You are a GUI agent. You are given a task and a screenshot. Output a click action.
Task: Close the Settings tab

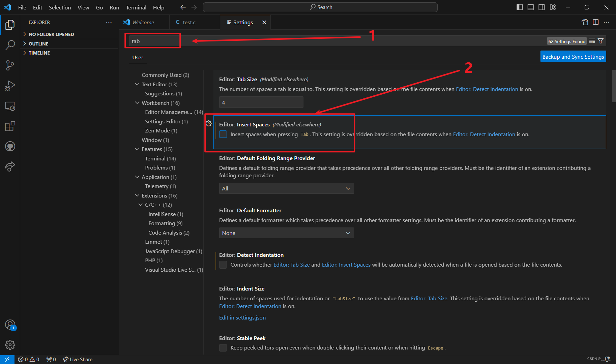click(264, 22)
